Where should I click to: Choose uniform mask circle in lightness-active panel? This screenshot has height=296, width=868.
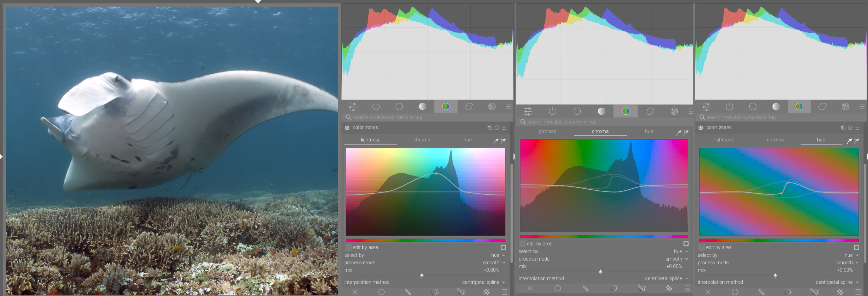click(381, 292)
